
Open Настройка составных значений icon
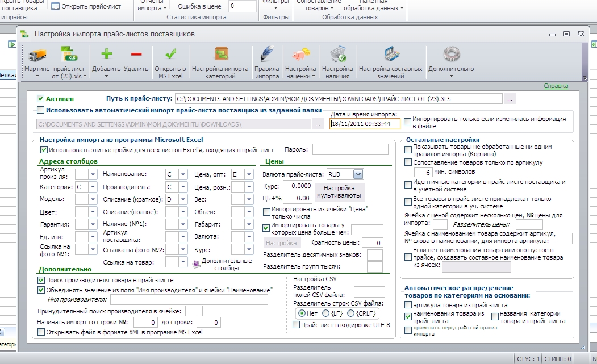391,54
